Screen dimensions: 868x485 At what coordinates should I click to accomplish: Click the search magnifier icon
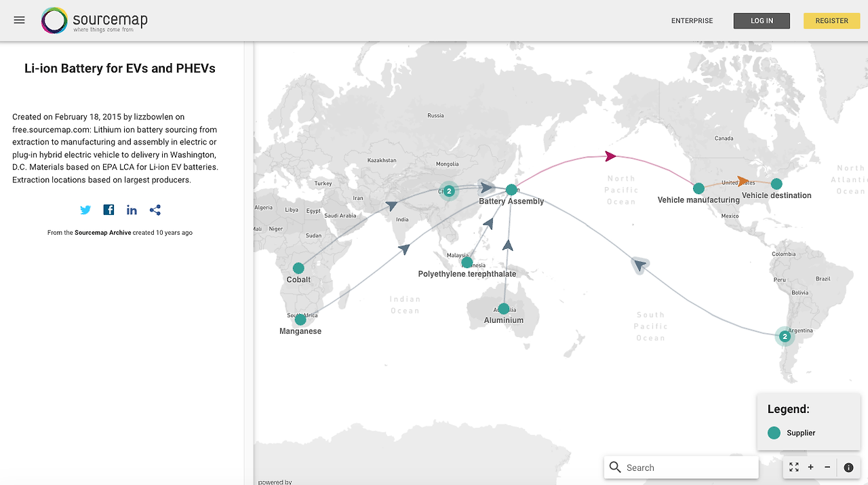click(615, 467)
